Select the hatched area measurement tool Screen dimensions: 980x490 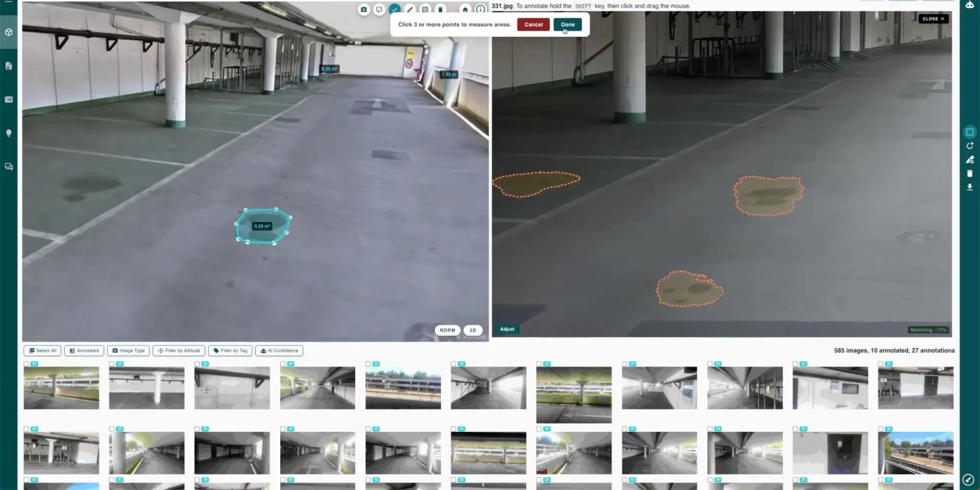425,9
